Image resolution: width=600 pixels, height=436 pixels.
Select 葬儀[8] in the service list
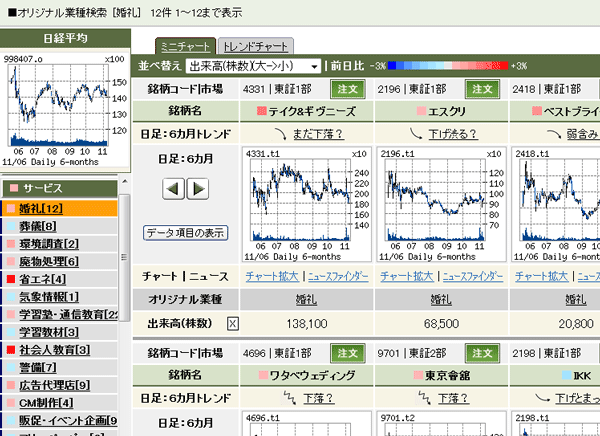[38, 226]
